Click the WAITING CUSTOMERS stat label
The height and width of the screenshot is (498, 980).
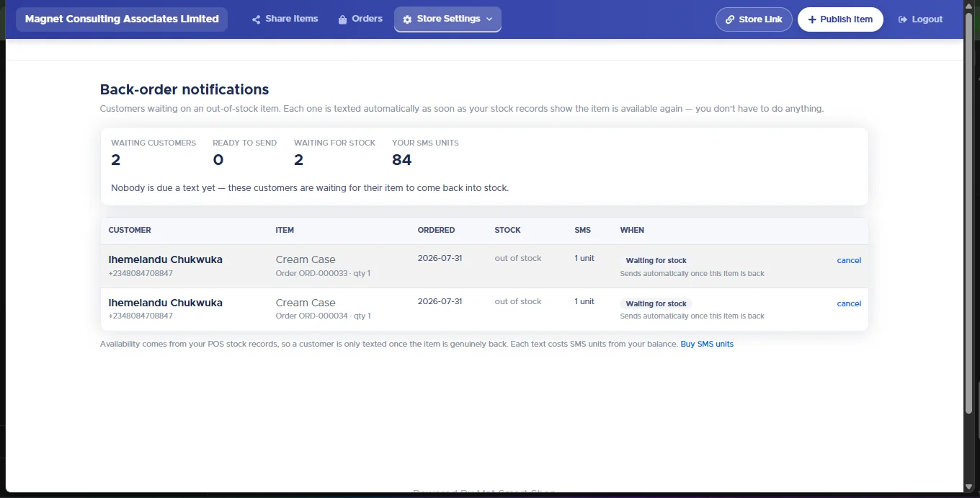pos(153,143)
